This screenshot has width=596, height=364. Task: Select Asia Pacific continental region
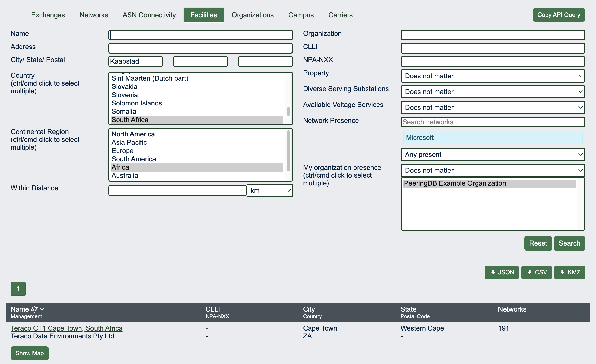pos(197,143)
